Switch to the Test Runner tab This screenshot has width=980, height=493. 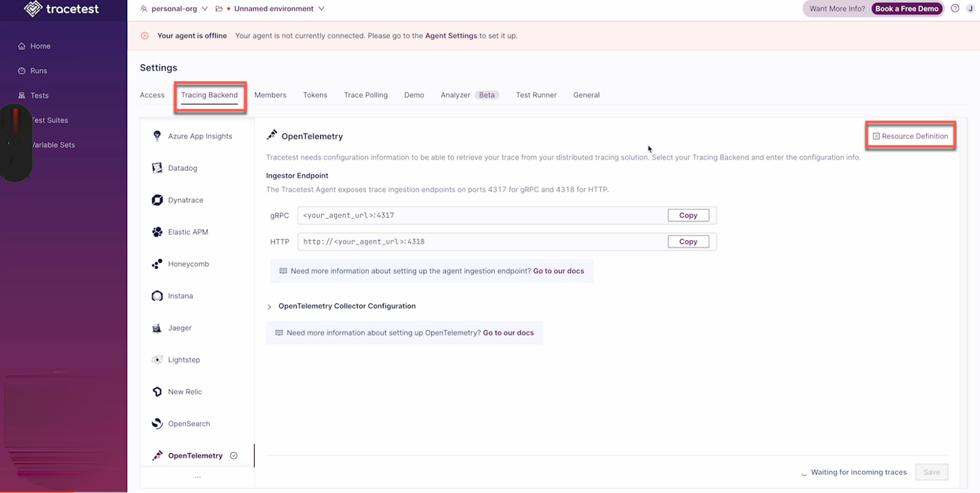[x=536, y=95]
